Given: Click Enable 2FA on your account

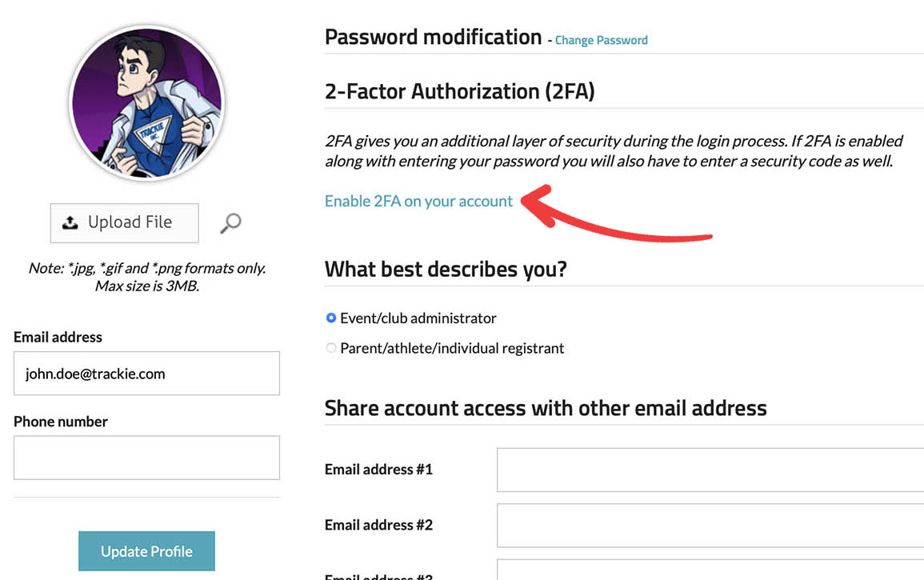Looking at the screenshot, I should [418, 202].
